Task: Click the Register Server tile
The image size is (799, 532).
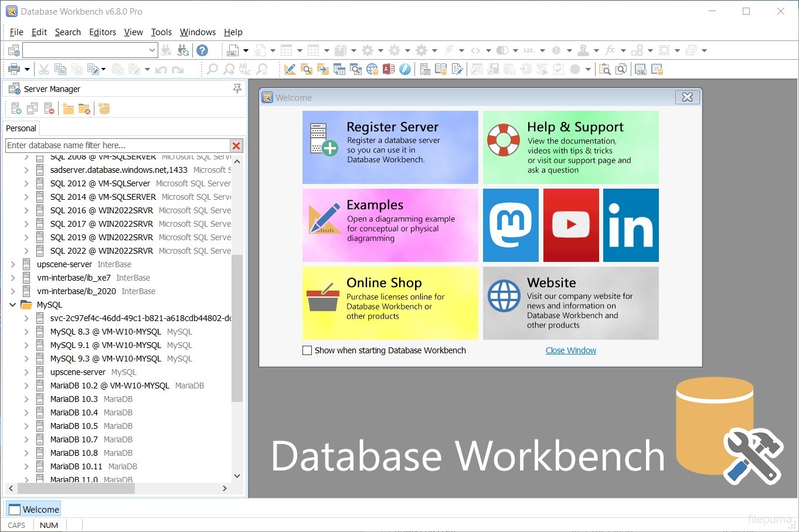Action: [390, 147]
